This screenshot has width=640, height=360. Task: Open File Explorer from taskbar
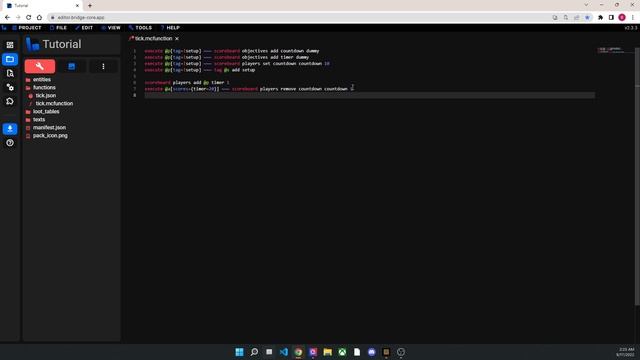[x=327, y=352]
